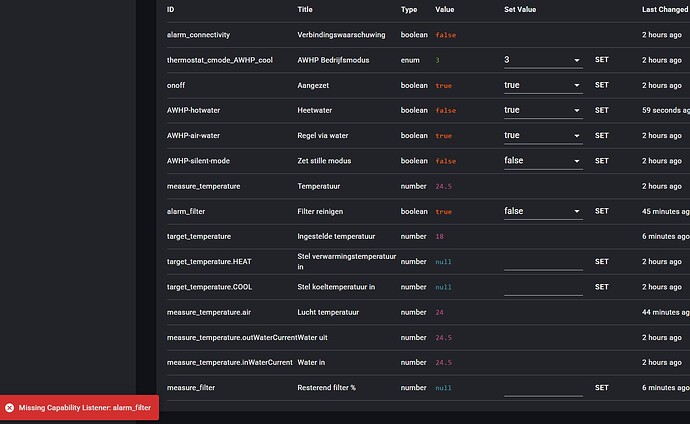
Task: Focus the measure_filter set value input
Action: pos(543,387)
